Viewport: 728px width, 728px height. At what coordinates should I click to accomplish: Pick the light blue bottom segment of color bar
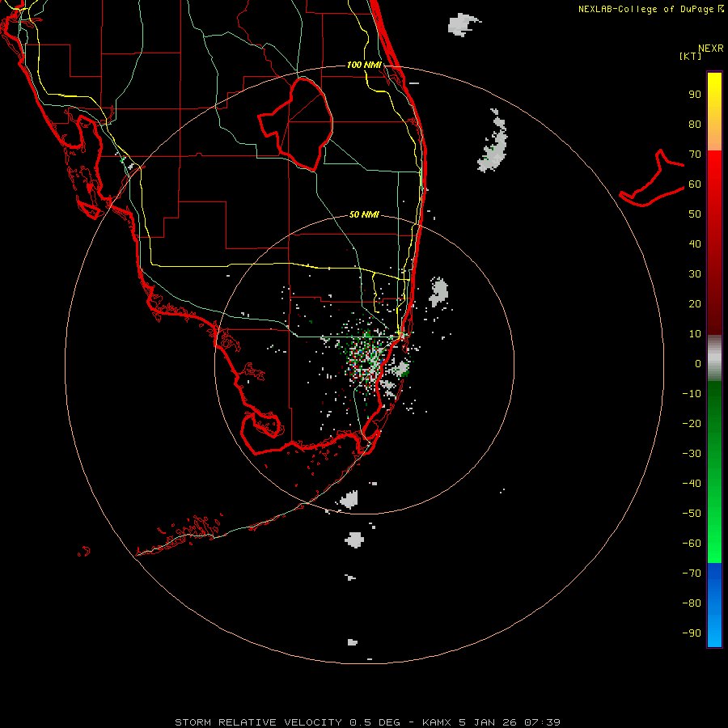[714, 633]
